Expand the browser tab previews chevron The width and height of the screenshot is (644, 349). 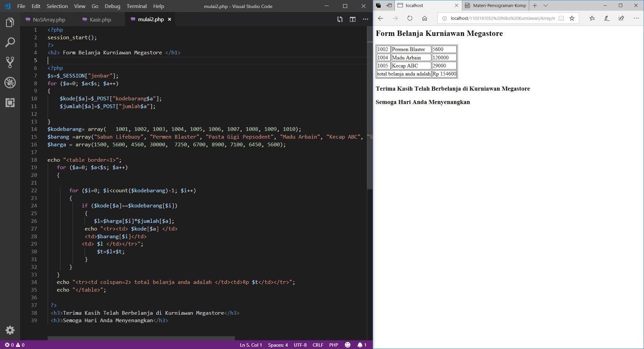click(x=545, y=5)
